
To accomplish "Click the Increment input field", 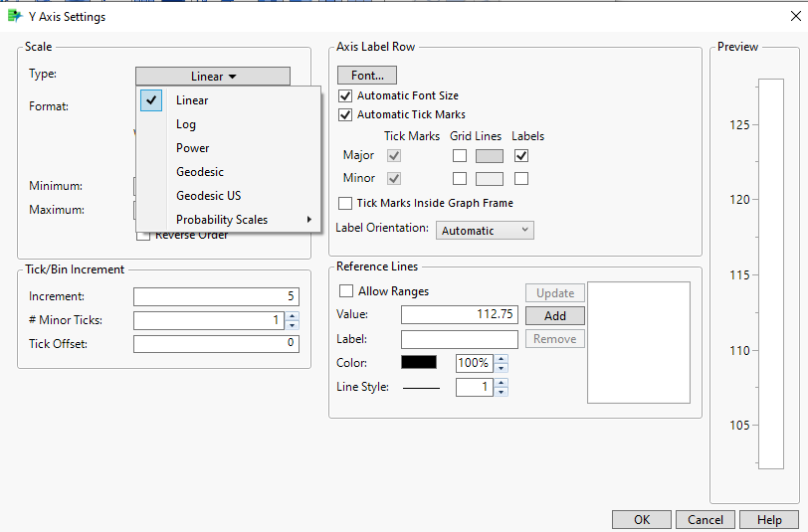I will [x=216, y=296].
